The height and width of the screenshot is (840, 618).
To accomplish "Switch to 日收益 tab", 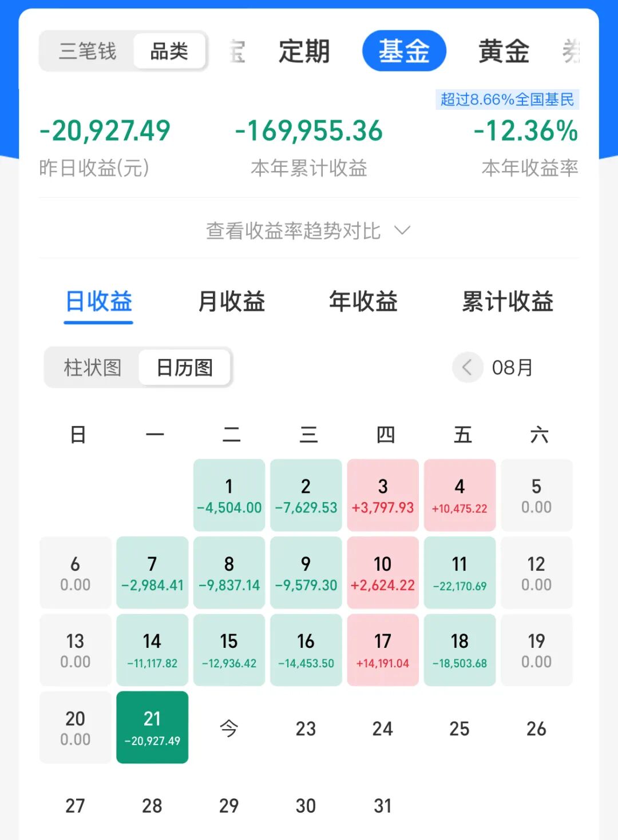I will [x=98, y=301].
